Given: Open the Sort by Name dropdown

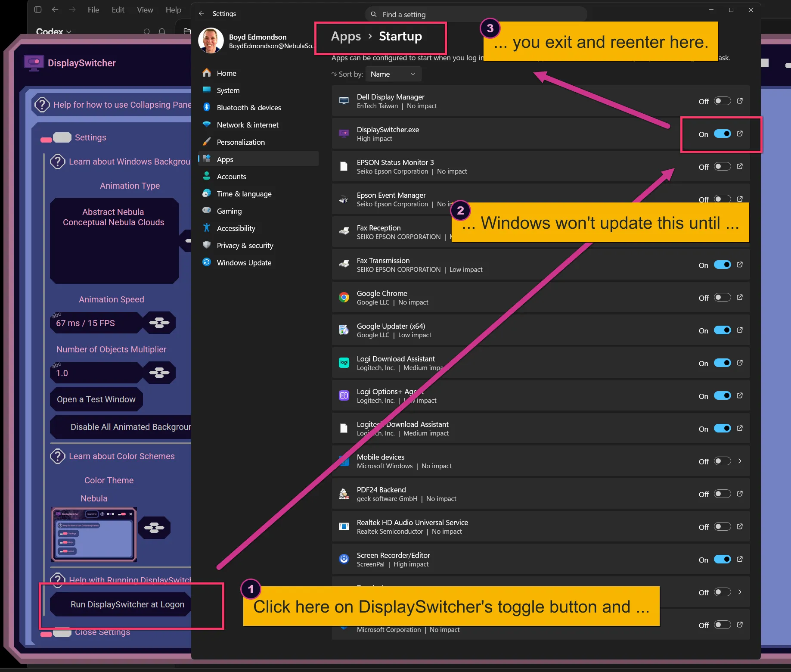Looking at the screenshot, I should tap(393, 74).
